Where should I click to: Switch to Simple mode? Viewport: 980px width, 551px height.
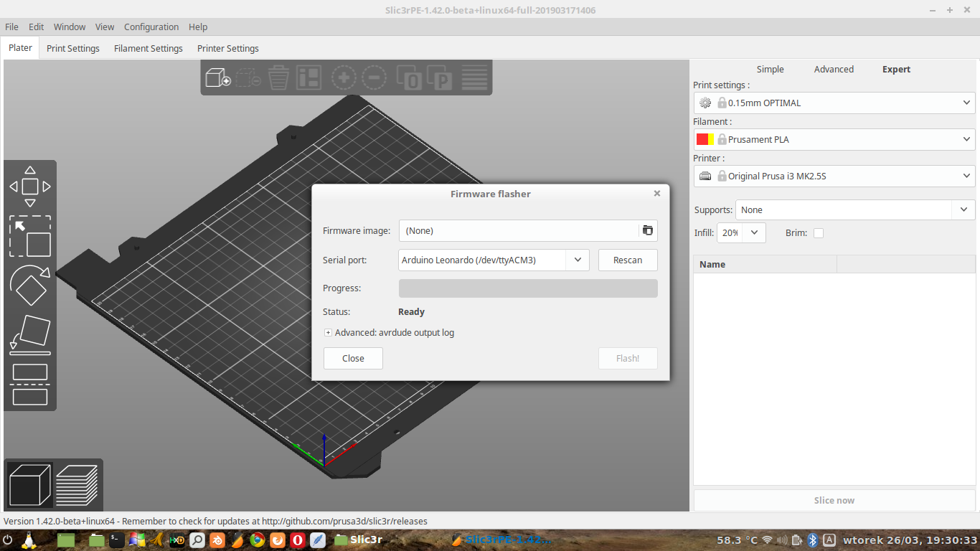pos(770,70)
